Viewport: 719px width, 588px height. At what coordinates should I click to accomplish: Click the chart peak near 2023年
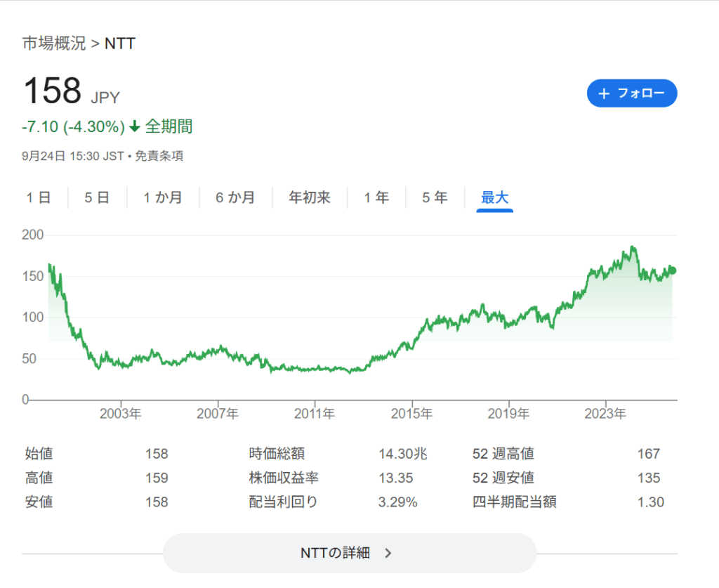(633, 247)
